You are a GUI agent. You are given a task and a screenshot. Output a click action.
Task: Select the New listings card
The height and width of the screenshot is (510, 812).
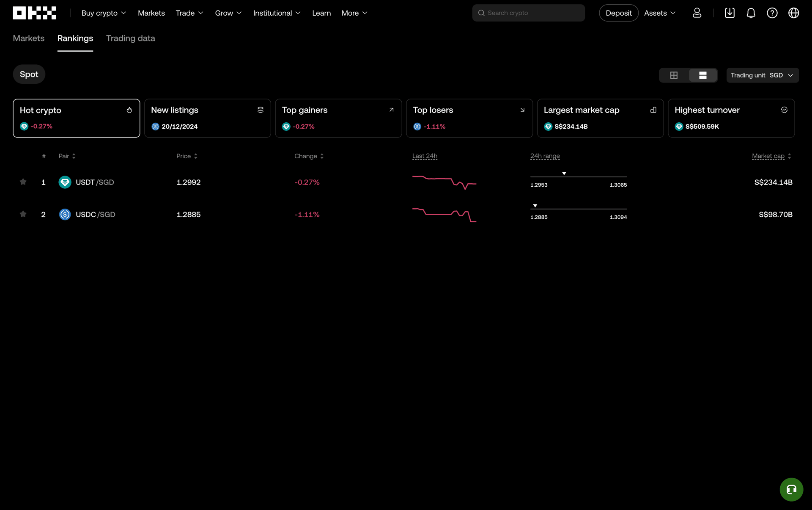[x=208, y=118]
